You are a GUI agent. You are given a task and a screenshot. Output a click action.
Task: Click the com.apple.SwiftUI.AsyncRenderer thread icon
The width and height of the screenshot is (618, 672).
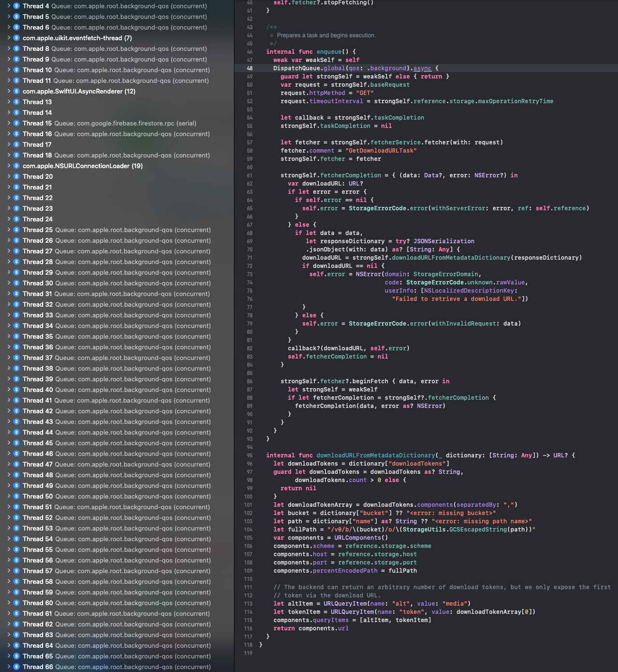17,91
